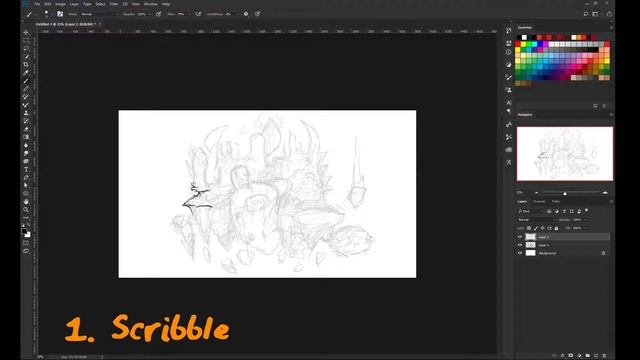This screenshot has height=360, width=640.
Task: Switch to the Paths tab
Action: [556, 202]
